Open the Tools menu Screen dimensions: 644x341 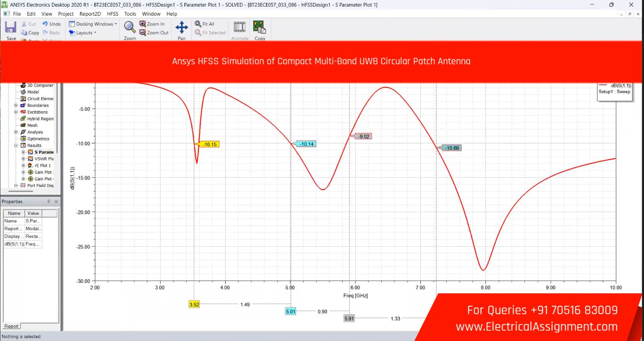130,14
